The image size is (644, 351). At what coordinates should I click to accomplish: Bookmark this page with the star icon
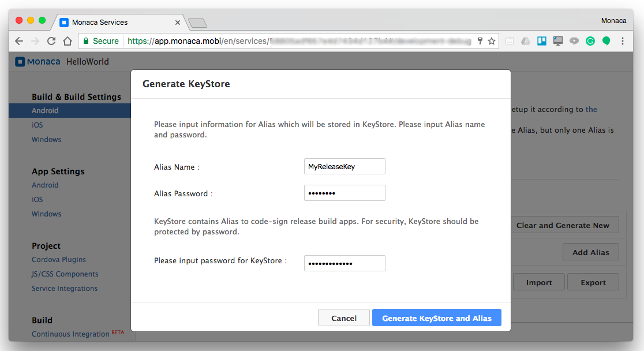point(492,41)
